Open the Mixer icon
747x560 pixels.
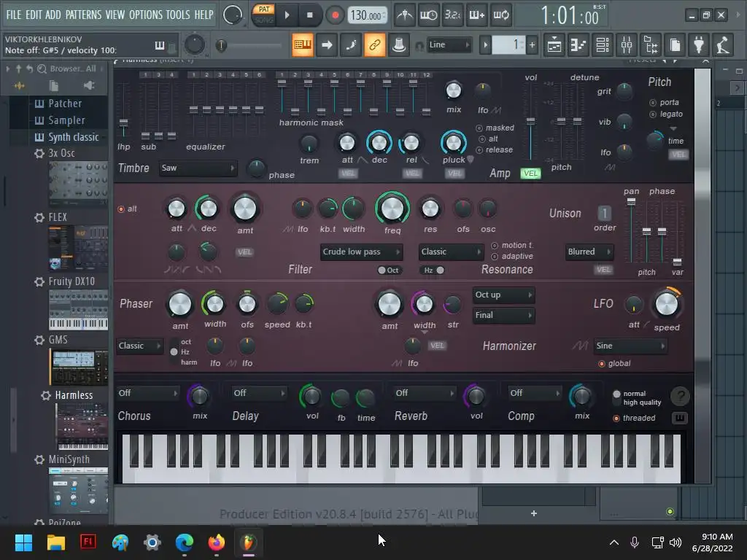click(627, 45)
